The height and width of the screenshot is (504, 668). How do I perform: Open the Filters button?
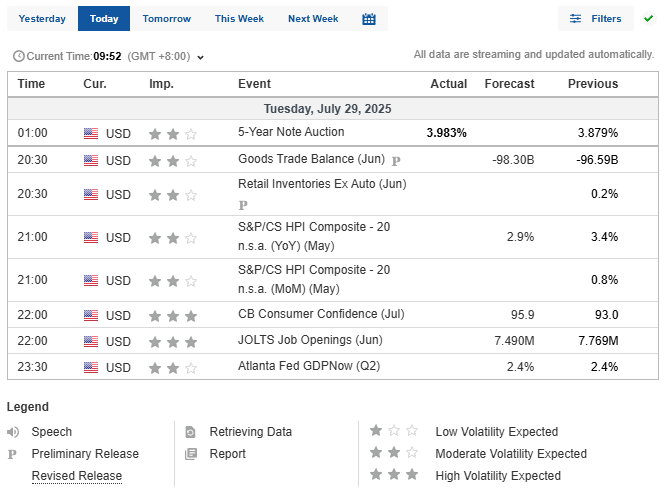click(x=596, y=19)
